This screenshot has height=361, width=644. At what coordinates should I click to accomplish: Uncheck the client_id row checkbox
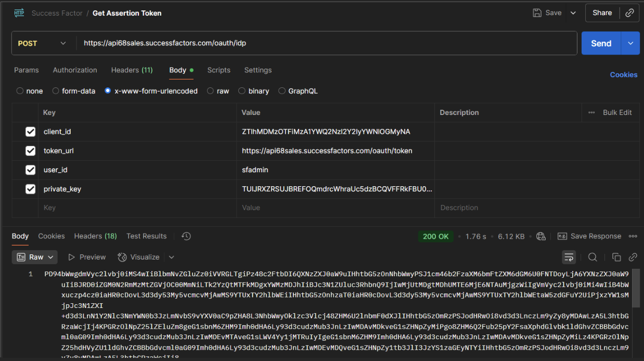(x=31, y=132)
